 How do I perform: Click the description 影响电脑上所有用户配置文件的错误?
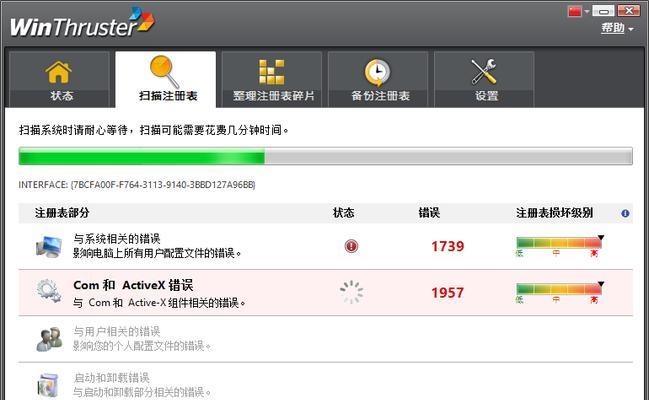tap(157, 253)
